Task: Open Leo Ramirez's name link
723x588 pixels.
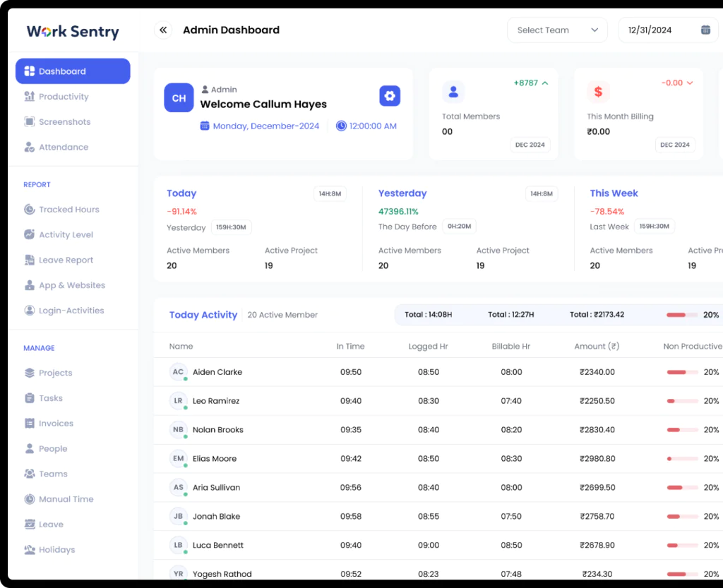Action: [216, 401]
